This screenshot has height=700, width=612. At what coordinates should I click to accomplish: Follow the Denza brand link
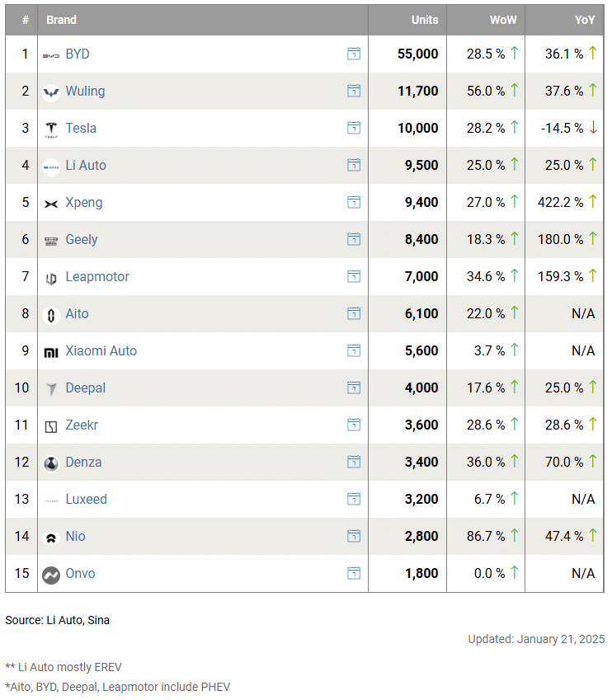(x=83, y=462)
